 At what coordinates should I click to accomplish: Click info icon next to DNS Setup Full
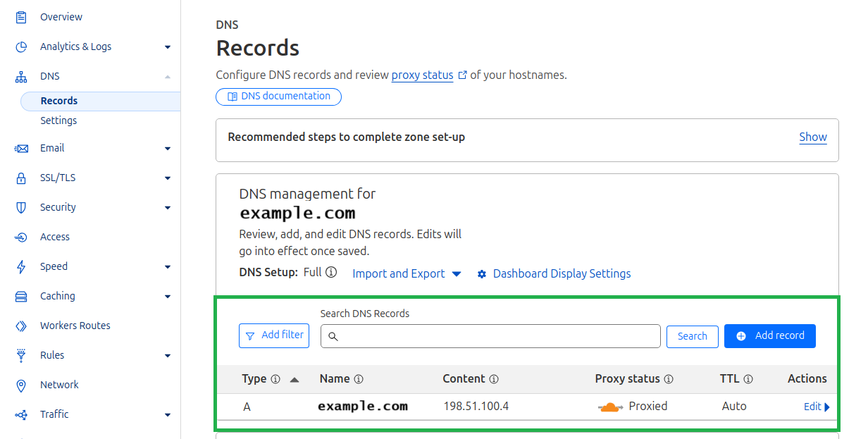click(331, 272)
